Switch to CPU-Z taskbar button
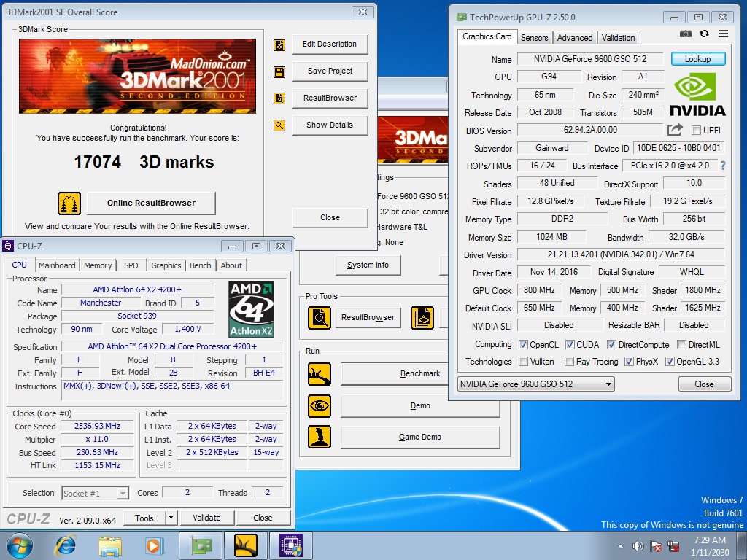Image resolution: width=747 pixels, height=560 pixels. coord(291,545)
